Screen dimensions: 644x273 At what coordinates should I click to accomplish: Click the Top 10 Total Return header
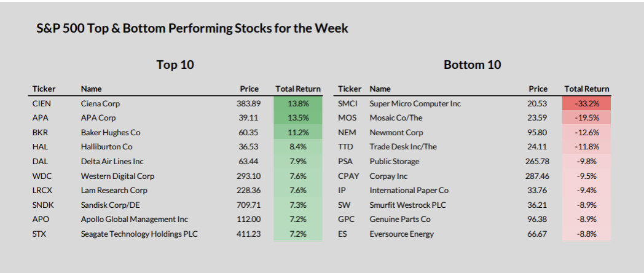tap(298, 89)
